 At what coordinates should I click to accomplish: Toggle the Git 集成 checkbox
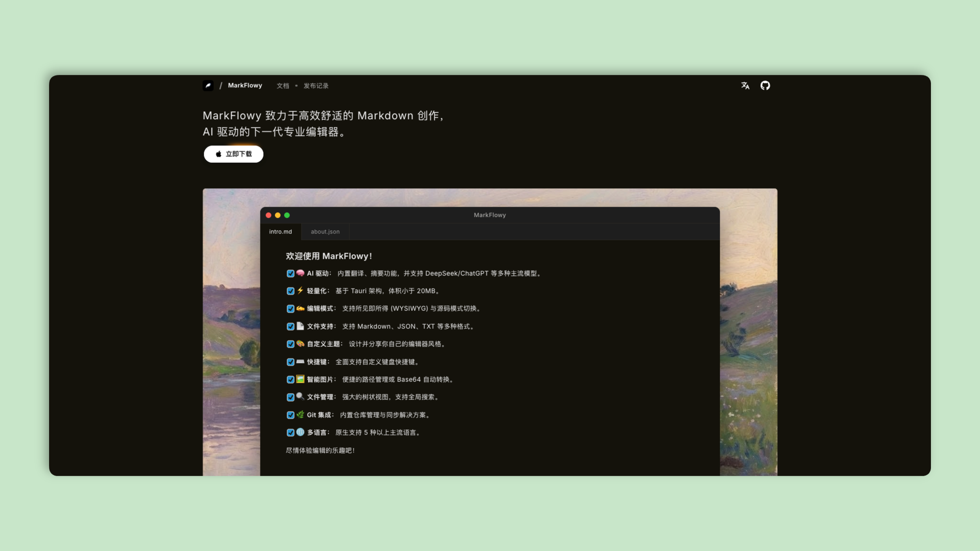click(291, 415)
